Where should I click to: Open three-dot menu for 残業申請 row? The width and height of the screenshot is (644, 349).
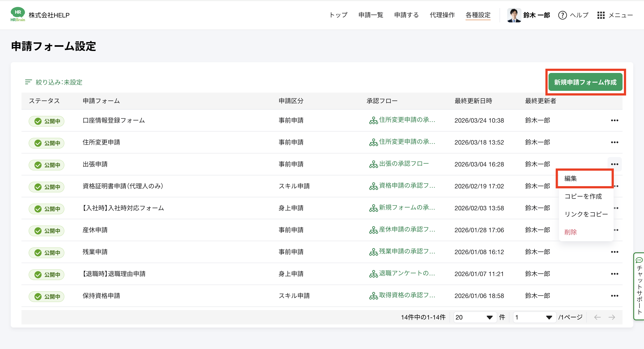tap(614, 252)
